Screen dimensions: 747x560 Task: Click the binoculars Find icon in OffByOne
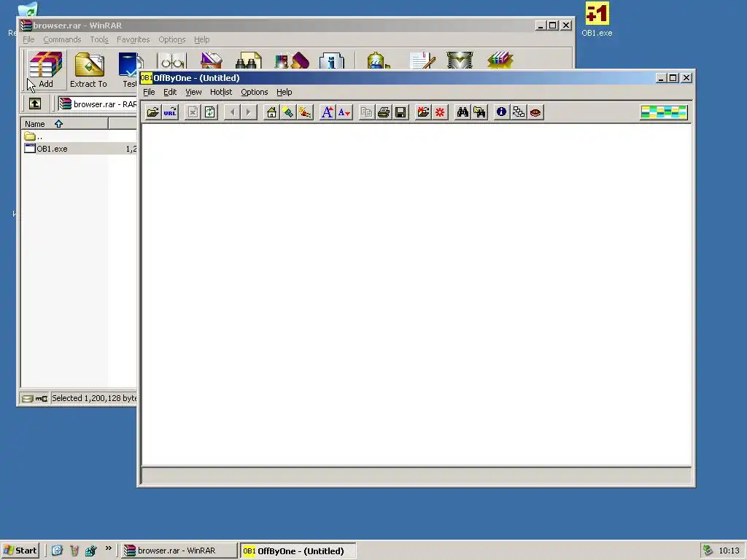[462, 112]
